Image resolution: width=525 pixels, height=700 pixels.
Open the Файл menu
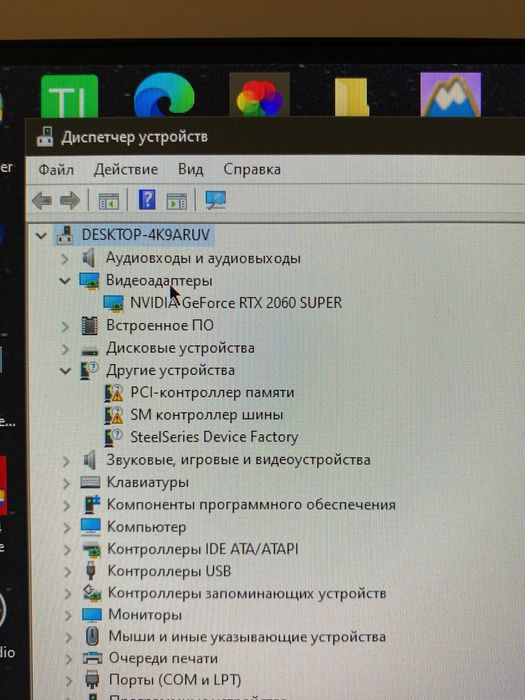click(x=56, y=170)
